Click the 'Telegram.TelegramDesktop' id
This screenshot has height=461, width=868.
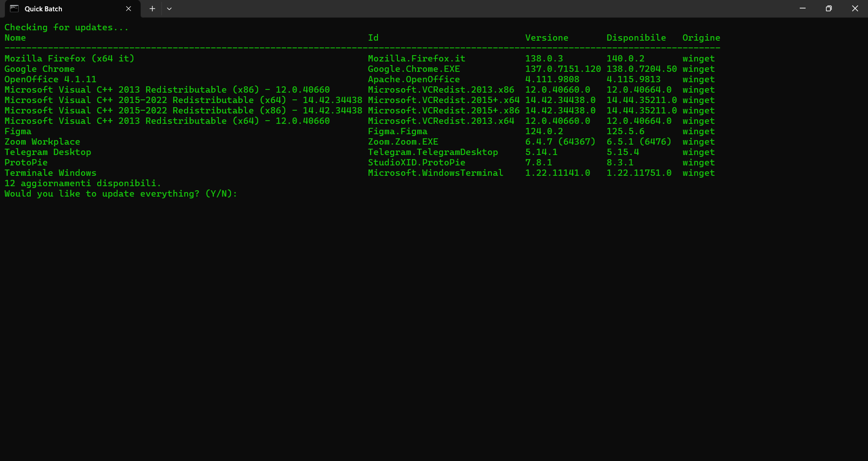coord(433,152)
